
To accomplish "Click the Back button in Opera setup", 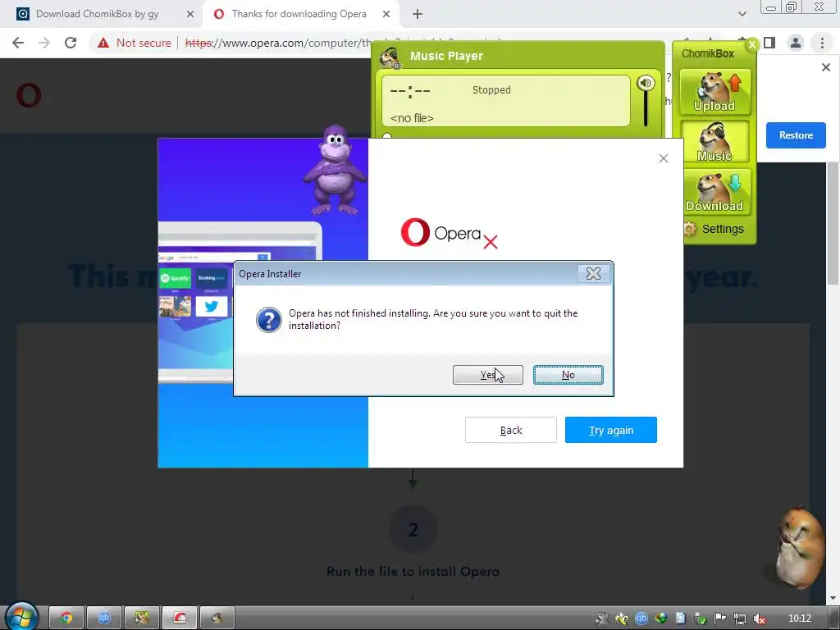I will pyautogui.click(x=510, y=430).
